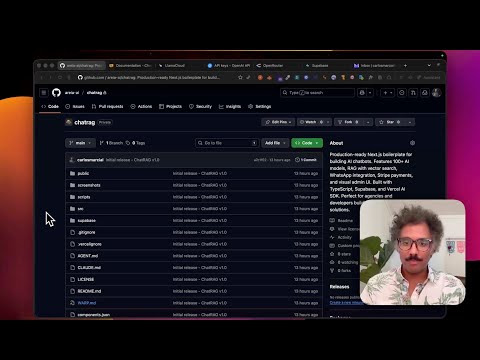View the 1 Commit history link

click(306, 160)
